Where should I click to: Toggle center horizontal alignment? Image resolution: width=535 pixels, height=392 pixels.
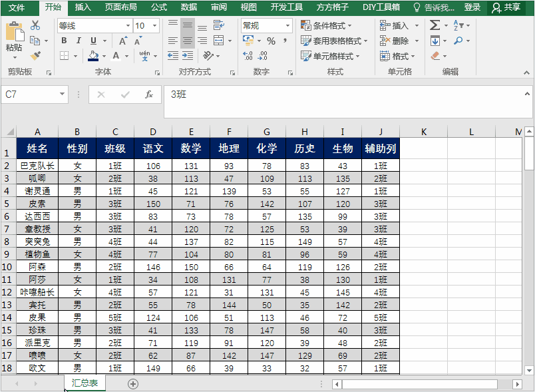188,41
